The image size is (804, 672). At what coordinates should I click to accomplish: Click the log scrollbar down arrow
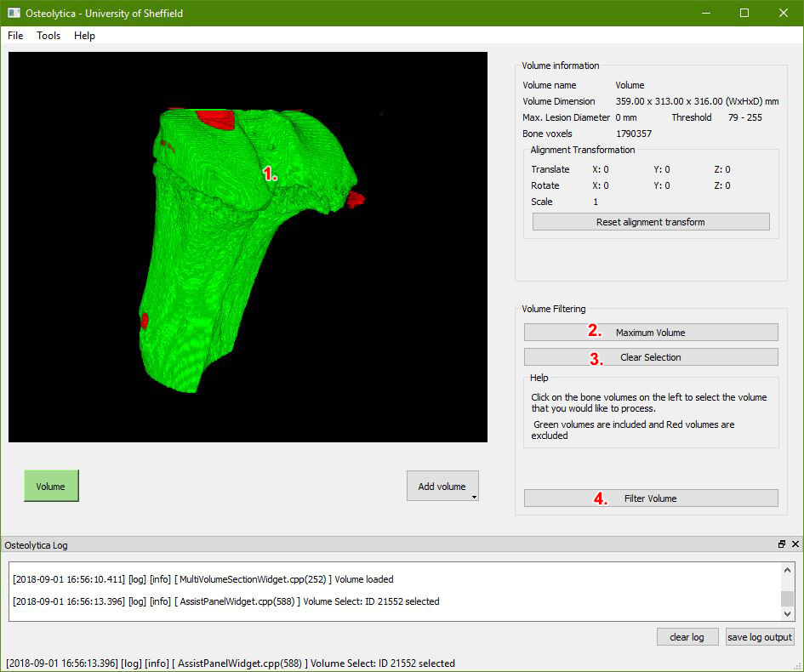tap(787, 613)
